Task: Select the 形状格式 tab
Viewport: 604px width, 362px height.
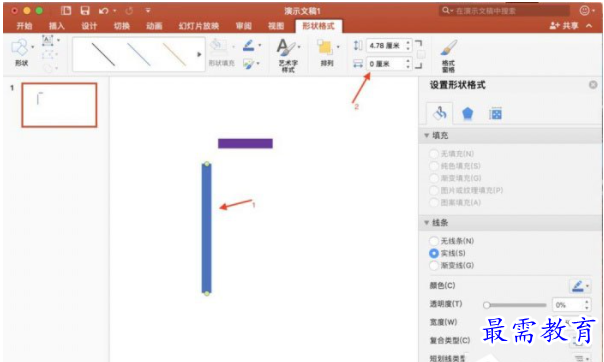Action: click(x=318, y=26)
